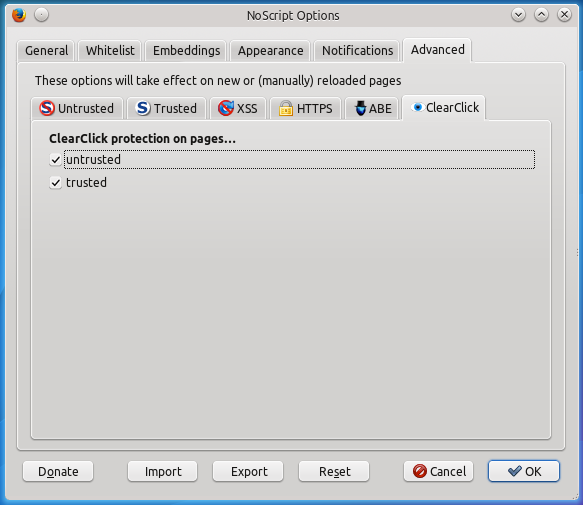Click the round pin button beside Firefox icon
The width and height of the screenshot is (583, 505).
(42, 15)
